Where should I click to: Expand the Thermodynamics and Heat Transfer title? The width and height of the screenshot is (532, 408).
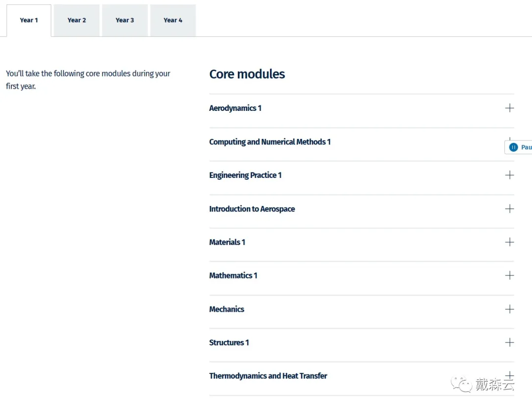268,376
